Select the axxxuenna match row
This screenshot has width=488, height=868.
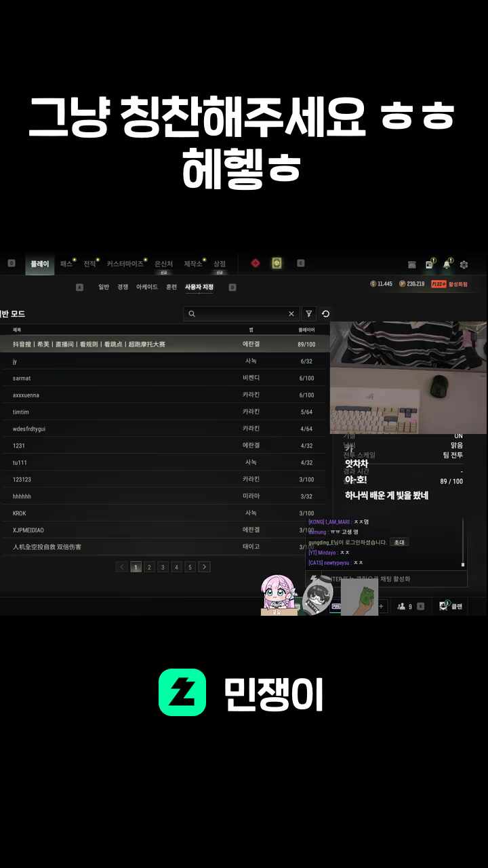(x=165, y=395)
